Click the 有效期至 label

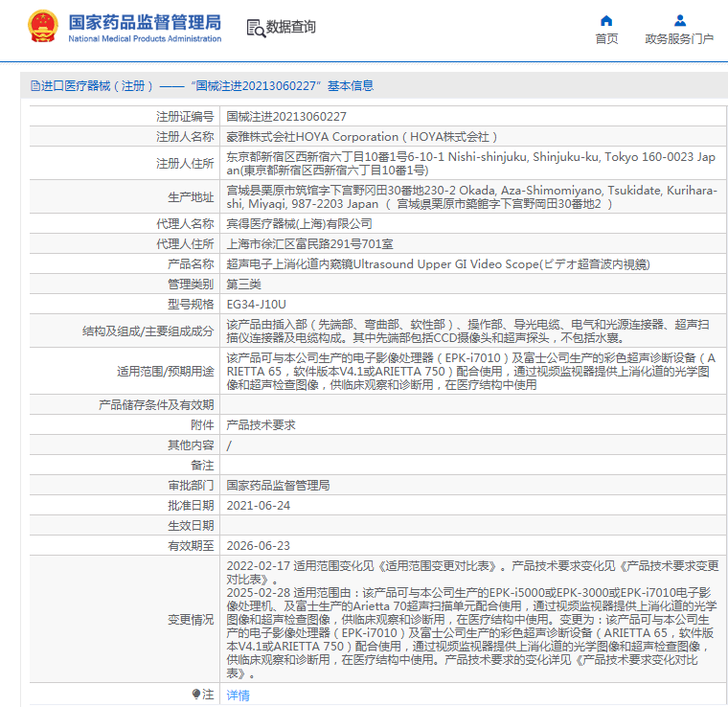191,545
